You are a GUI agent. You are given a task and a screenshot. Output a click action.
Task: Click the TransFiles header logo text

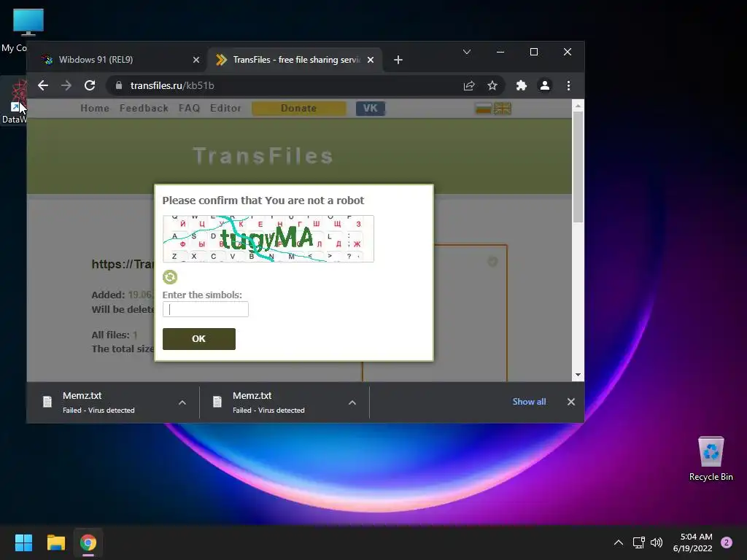click(x=263, y=156)
